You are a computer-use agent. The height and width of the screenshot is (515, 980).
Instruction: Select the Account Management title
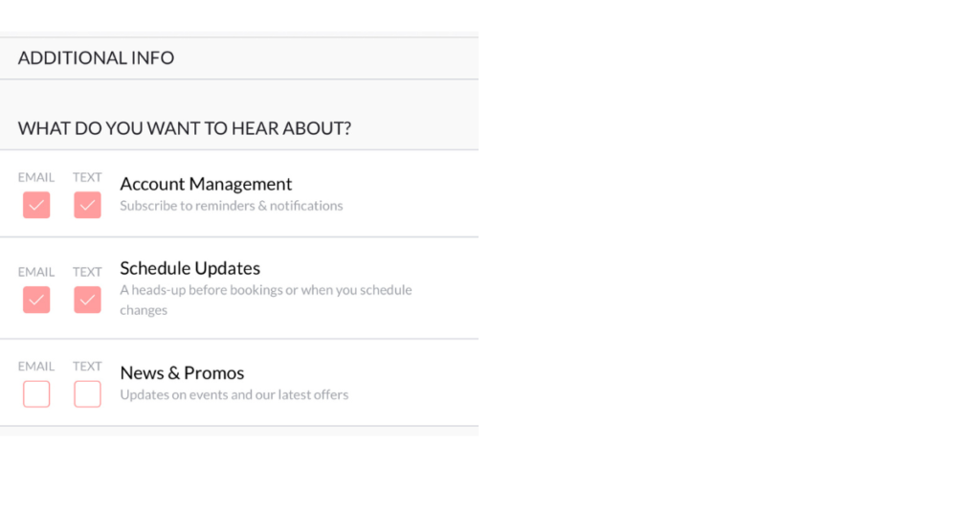(206, 184)
